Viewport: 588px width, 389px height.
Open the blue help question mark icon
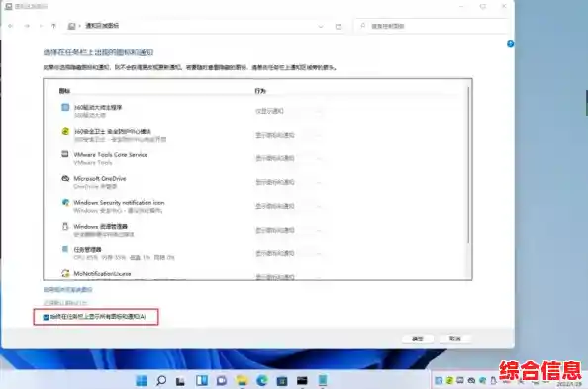[x=510, y=44]
